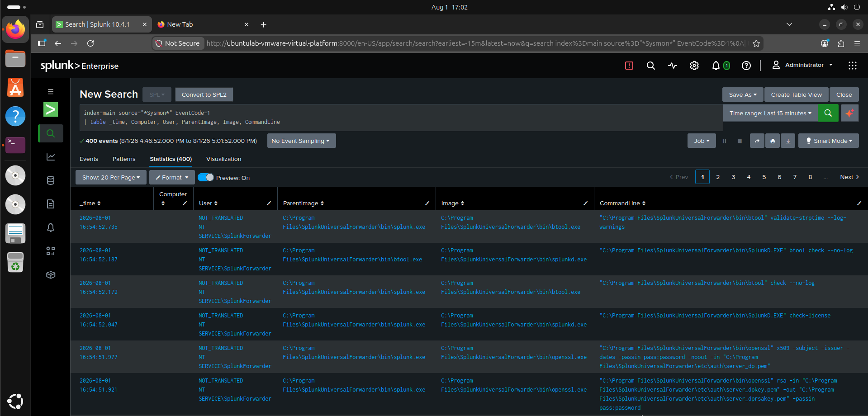Switch to the New Tab browser tab
Screen dimensions: 868x416
click(x=203, y=24)
